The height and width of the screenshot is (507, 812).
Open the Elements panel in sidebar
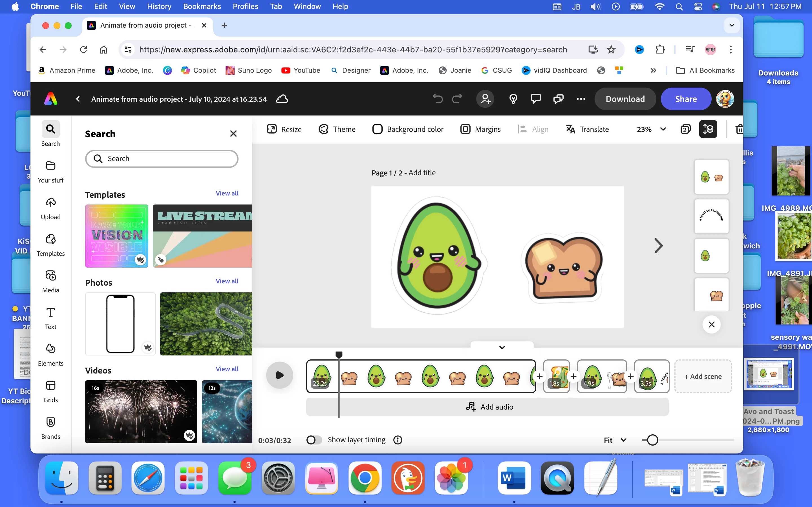point(50,354)
